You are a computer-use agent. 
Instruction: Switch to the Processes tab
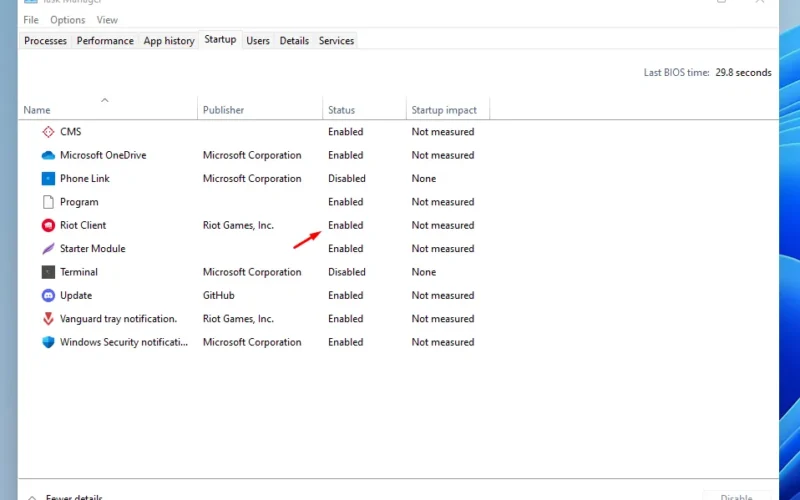[45, 41]
